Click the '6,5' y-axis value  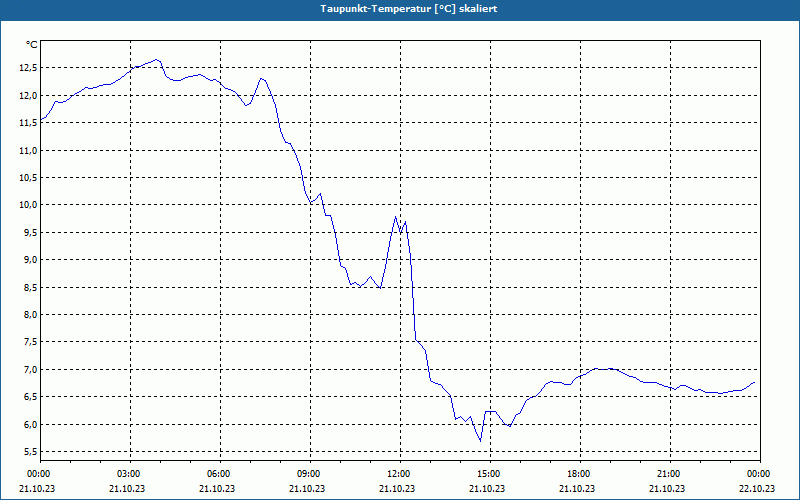coord(31,397)
